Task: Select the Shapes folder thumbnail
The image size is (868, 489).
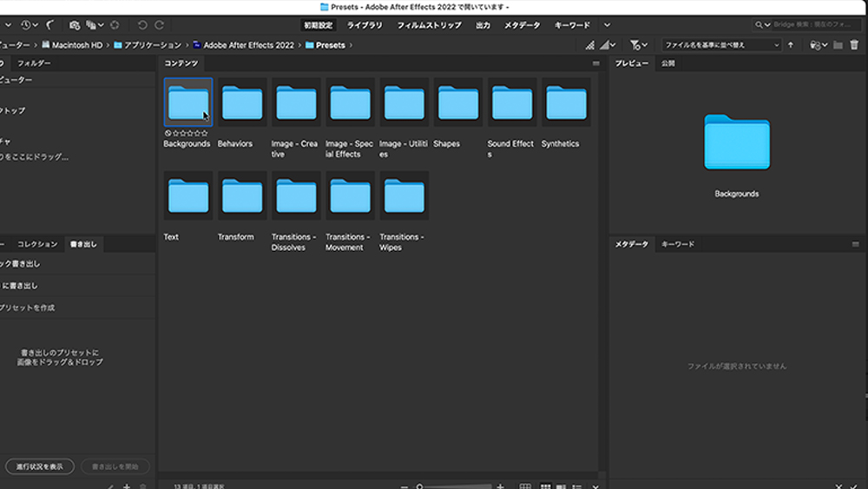Action: [x=457, y=103]
